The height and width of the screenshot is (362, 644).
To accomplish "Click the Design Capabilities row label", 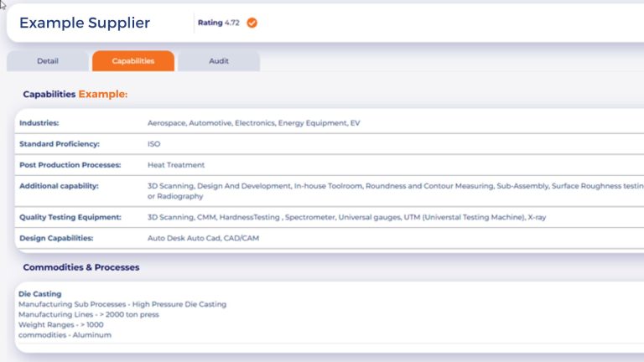I will pyautogui.click(x=56, y=238).
